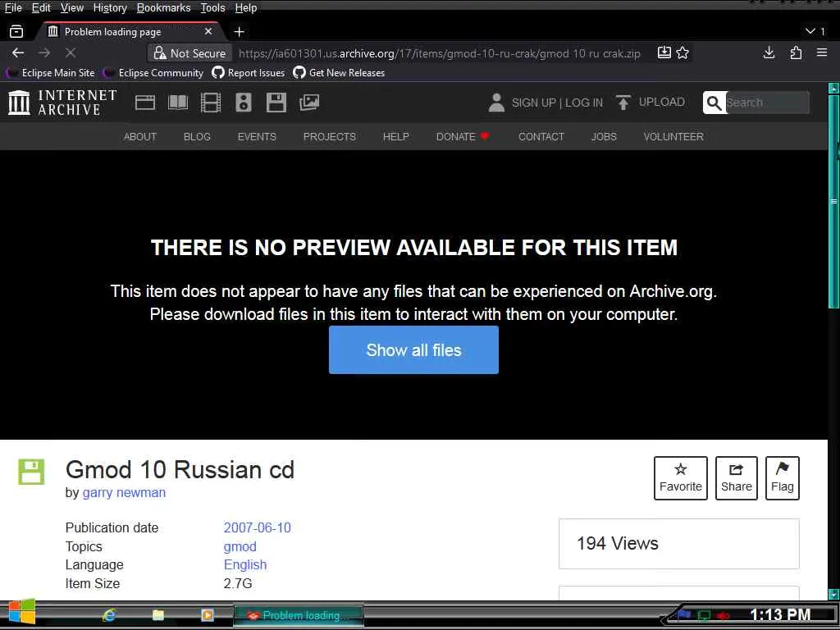Click the Internet Archive logo
The image size is (840, 630).
pos(62,103)
